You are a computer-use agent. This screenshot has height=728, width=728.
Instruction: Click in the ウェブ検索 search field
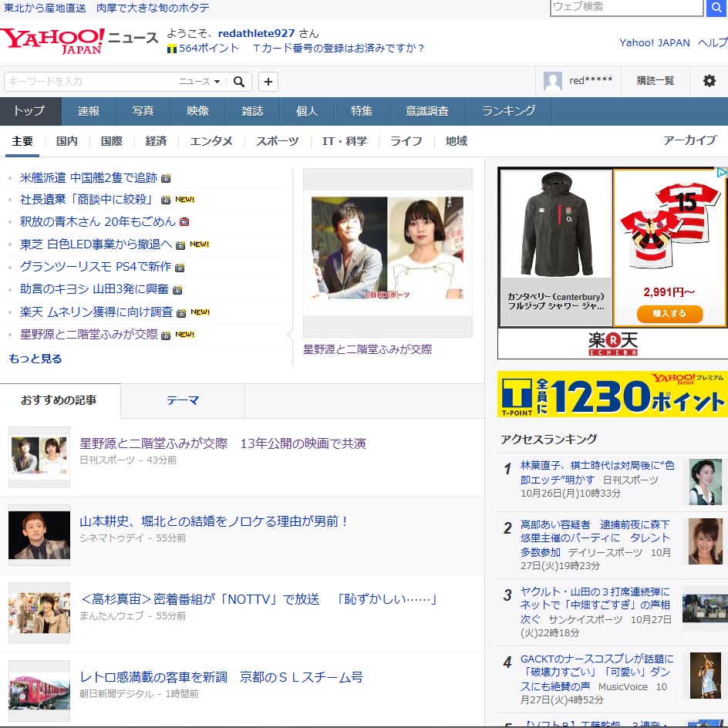(x=626, y=8)
